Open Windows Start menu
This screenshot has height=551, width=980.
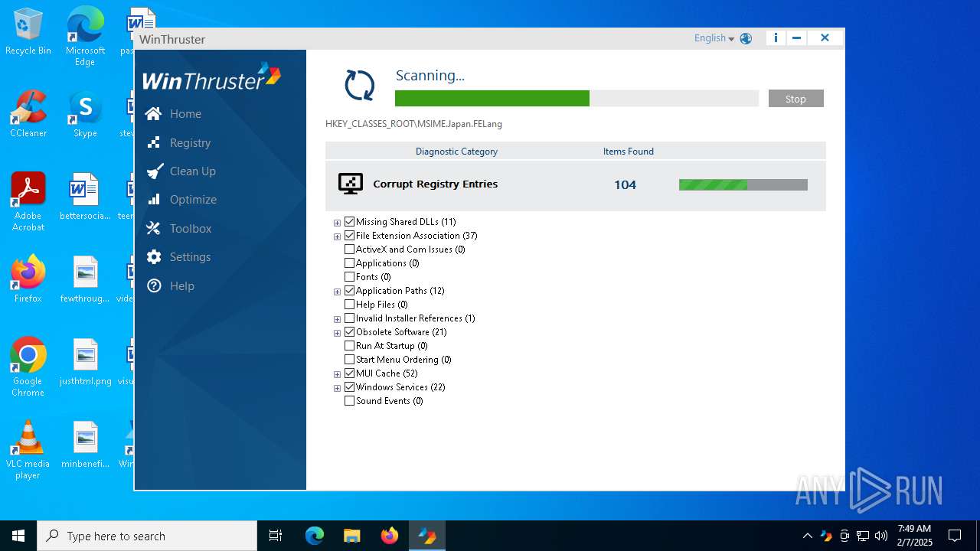(18, 536)
